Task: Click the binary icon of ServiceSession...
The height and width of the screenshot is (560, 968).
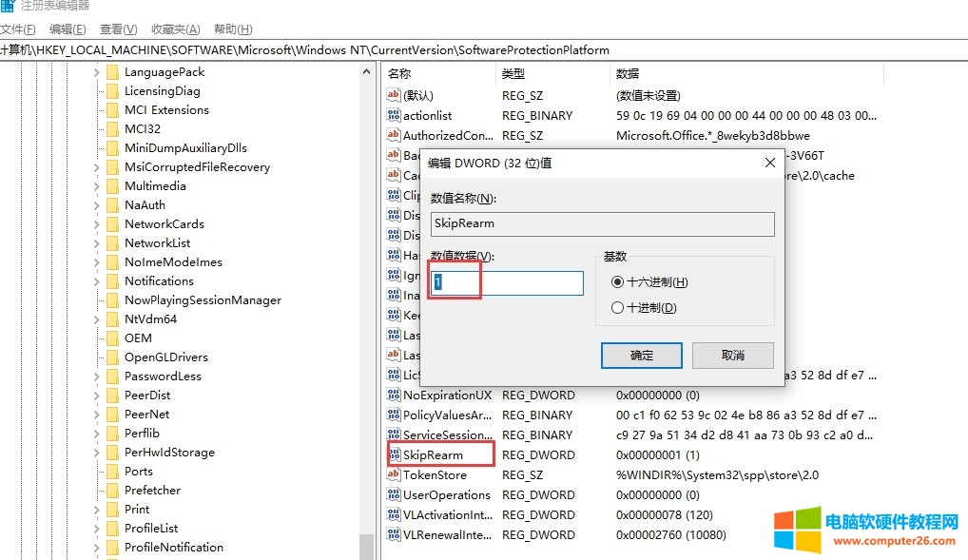Action: tap(394, 434)
